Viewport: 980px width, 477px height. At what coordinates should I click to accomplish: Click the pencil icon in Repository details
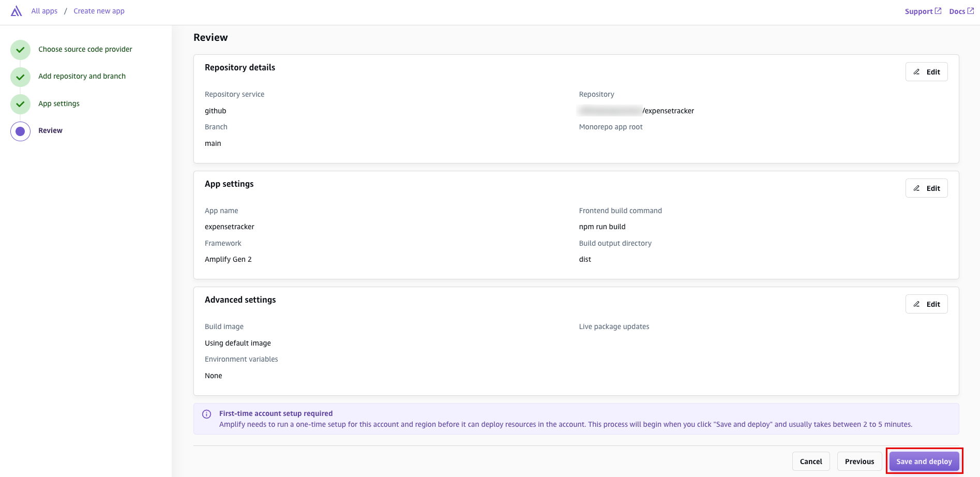[916, 72]
